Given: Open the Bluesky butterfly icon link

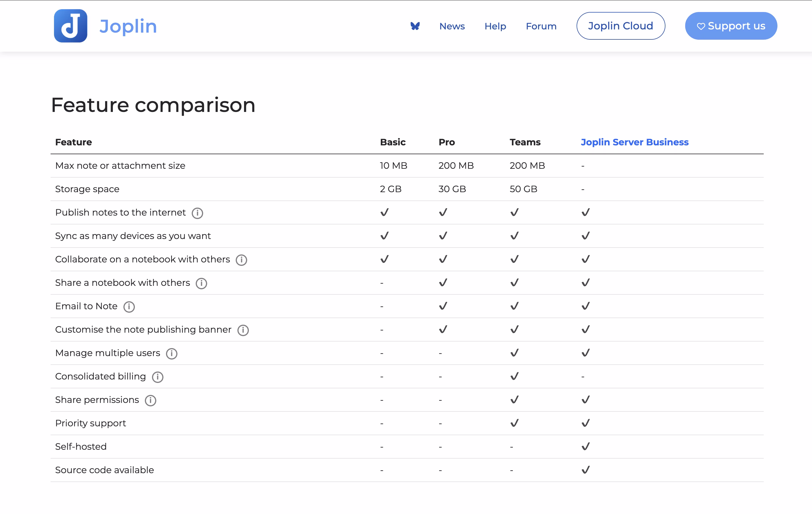Looking at the screenshot, I should (x=415, y=26).
